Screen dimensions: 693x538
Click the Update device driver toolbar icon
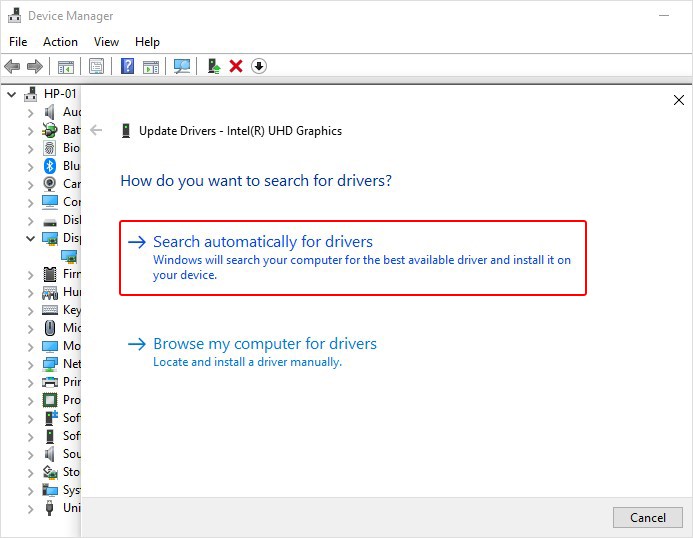[x=213, y=66]
